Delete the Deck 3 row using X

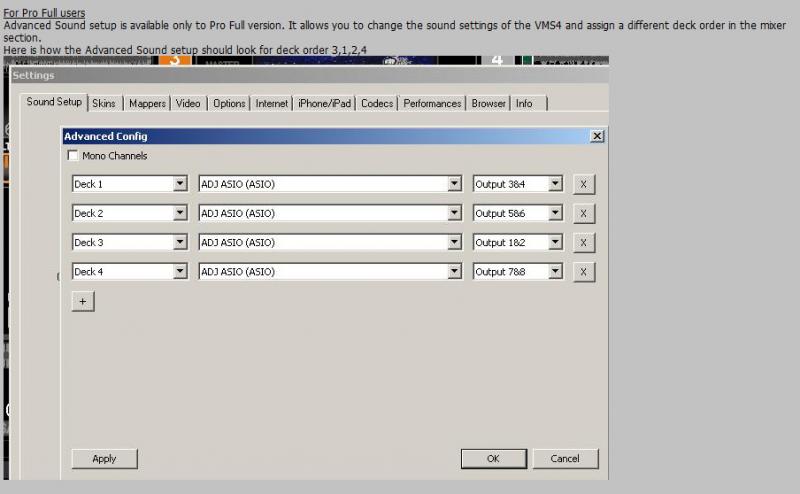coord(585,243)
